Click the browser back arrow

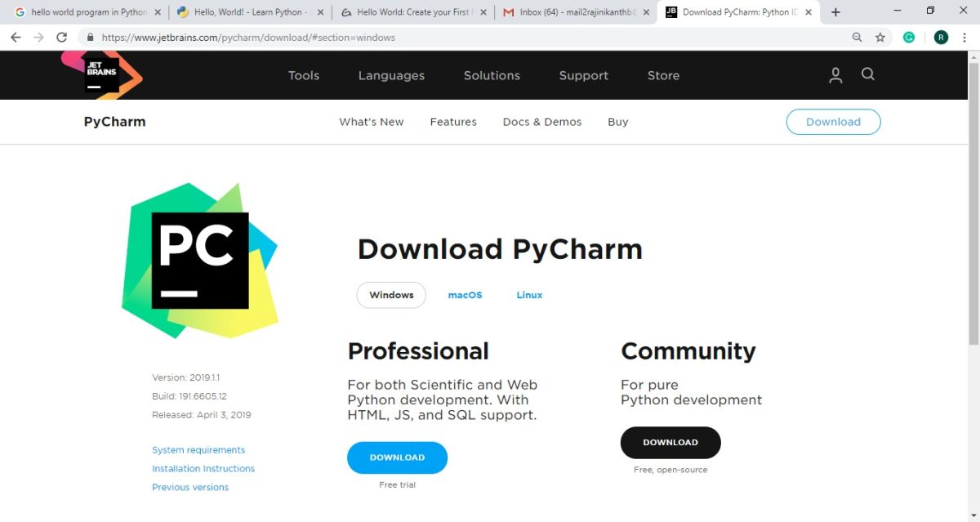click(16, 38)
